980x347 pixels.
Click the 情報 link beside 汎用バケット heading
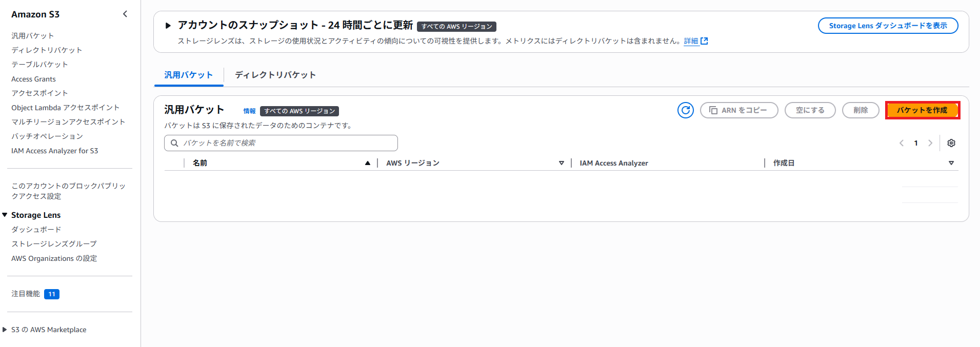click(249, 111)
